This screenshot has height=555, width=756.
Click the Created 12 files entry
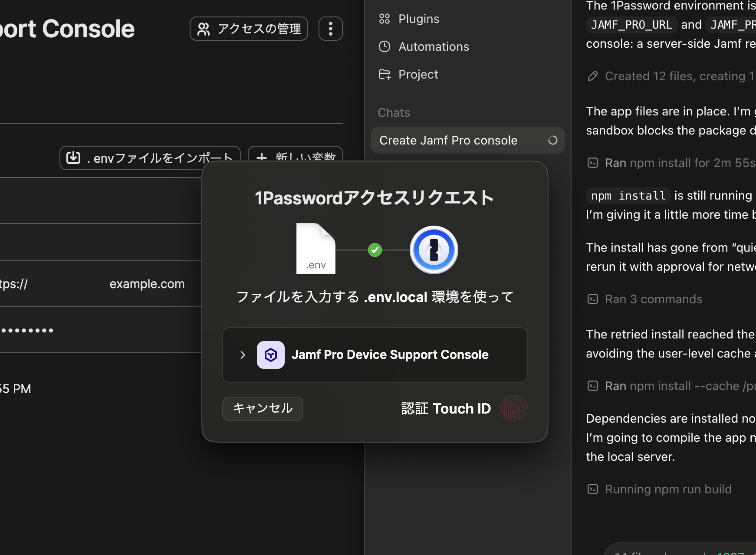click(680, 76)
